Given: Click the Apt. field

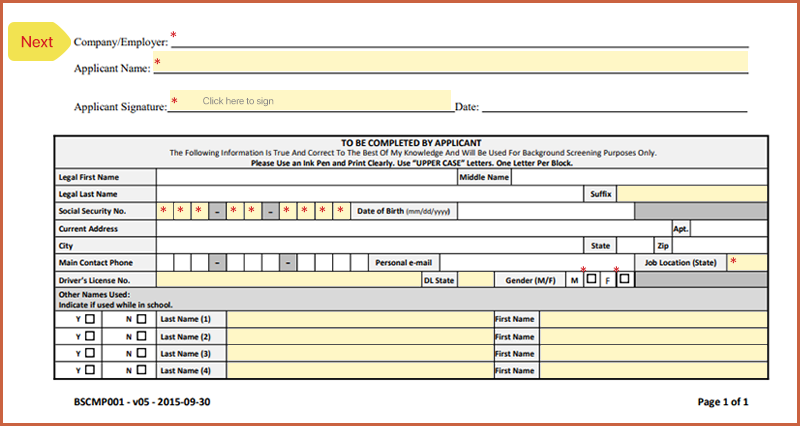Looking at the screenshot, I should 729,229.
